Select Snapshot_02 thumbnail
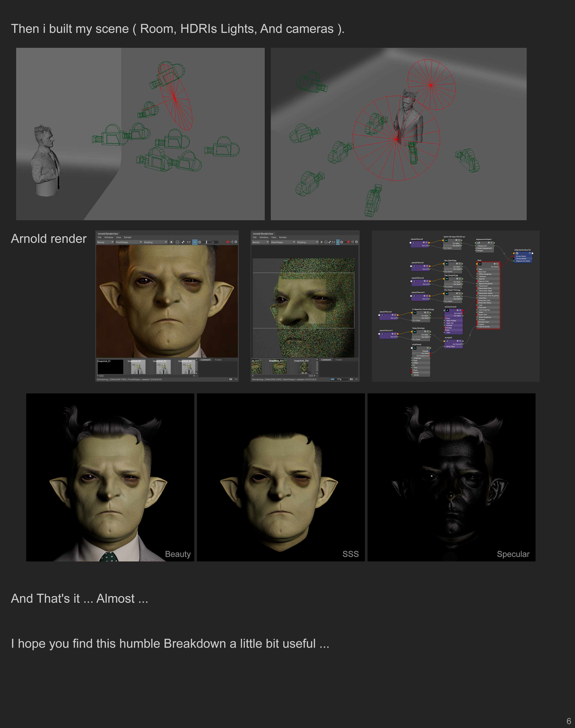Screen dimensions: 575x728 point(138,367)
